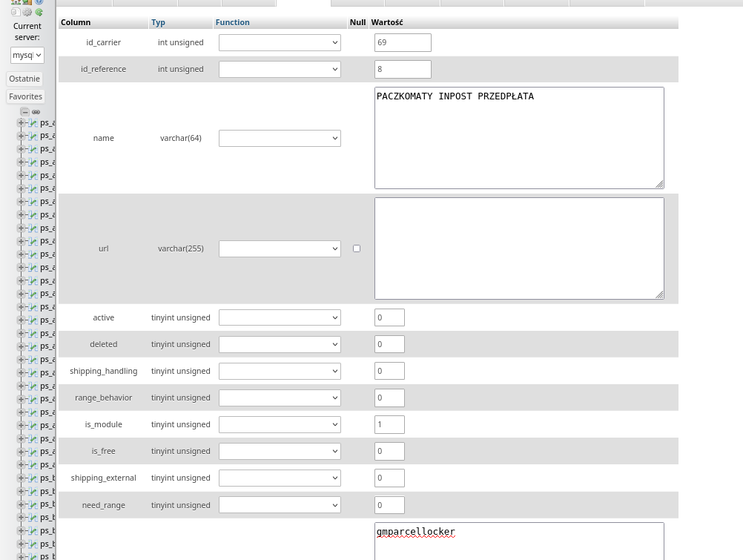Open the phpMyAdmin documentation icon in the sidebar
743x560 pixels.
[39, 2]
